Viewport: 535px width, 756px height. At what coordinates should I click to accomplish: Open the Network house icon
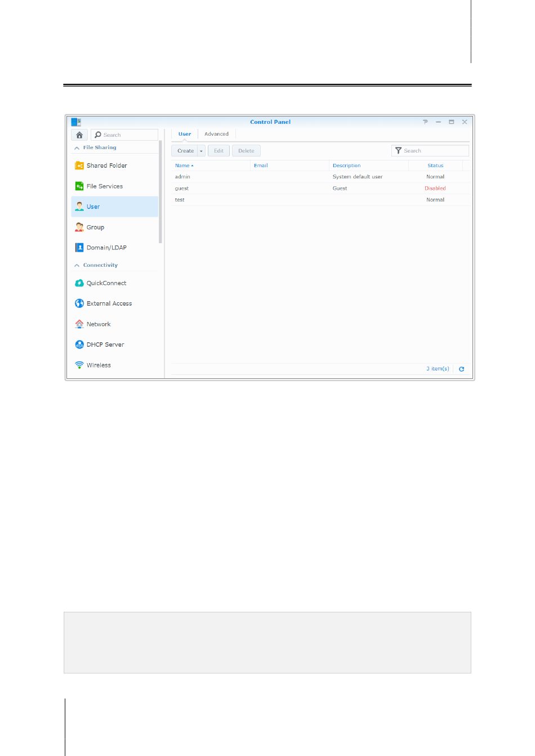coord(79,324)
